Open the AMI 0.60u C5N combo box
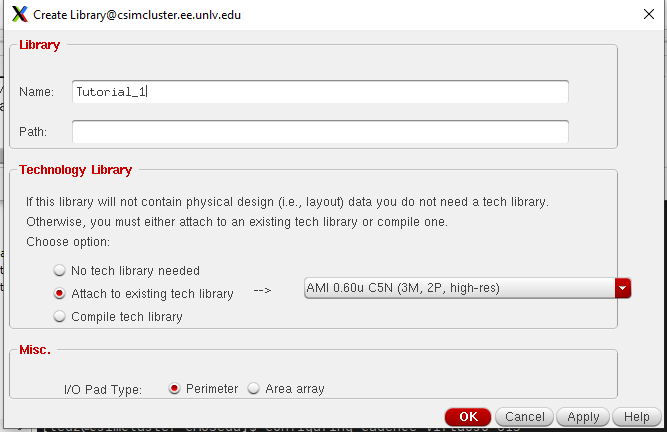Image resolution: width=667 pixels, height=432 pixels. point(460,288)
